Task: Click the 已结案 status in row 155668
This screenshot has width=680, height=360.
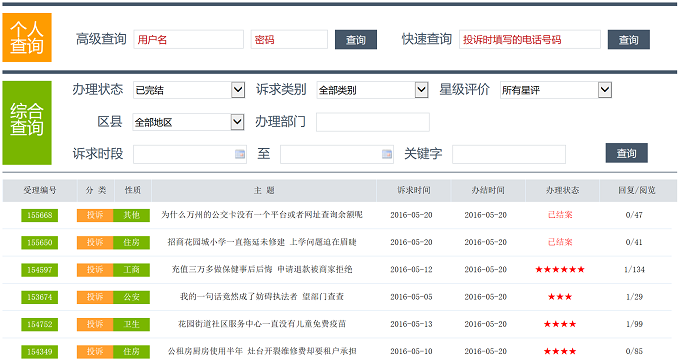Action: pyautogui.click(x=560, y=215)
